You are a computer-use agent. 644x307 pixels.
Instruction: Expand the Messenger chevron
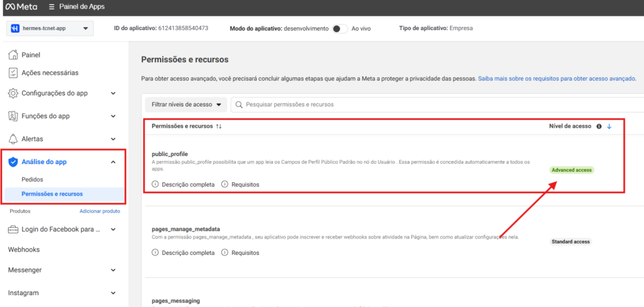point(113,270)
